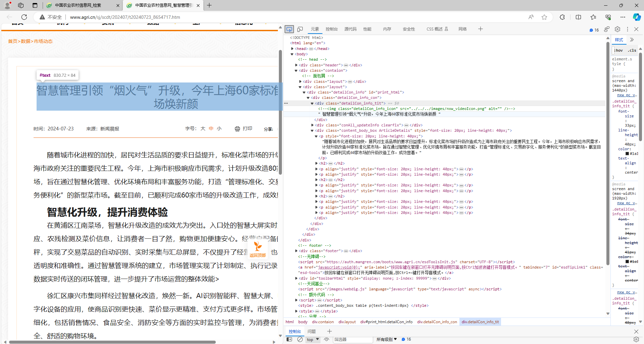Open browser extensions puzzle icon

pyautogui.click(x=562, y=17)
